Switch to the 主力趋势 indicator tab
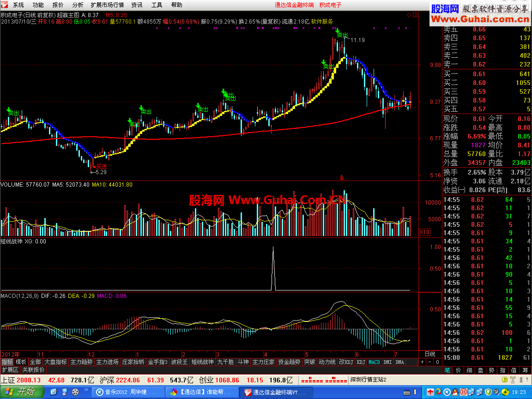This screenshot has width=532, height=399. tap(81, 362)
